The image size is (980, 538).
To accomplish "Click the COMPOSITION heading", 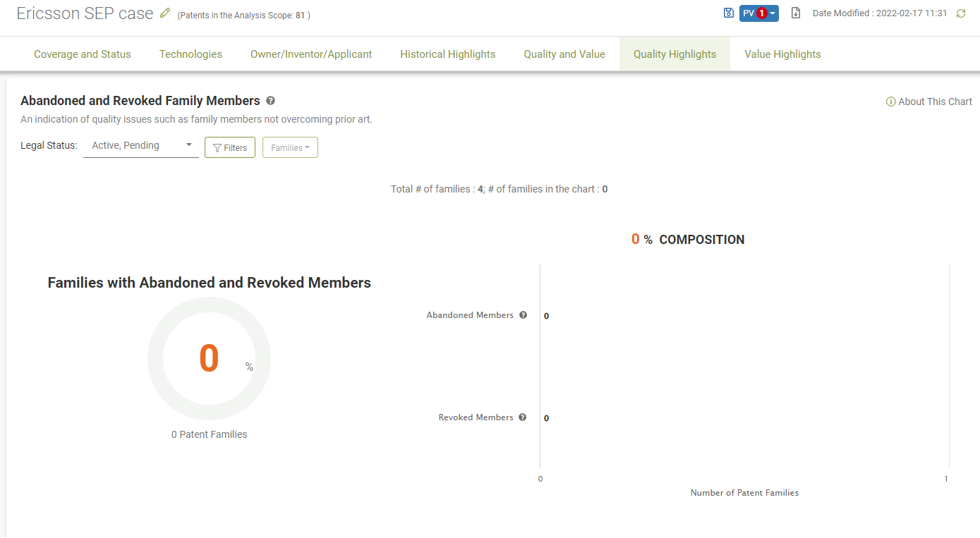I will 702,240.
